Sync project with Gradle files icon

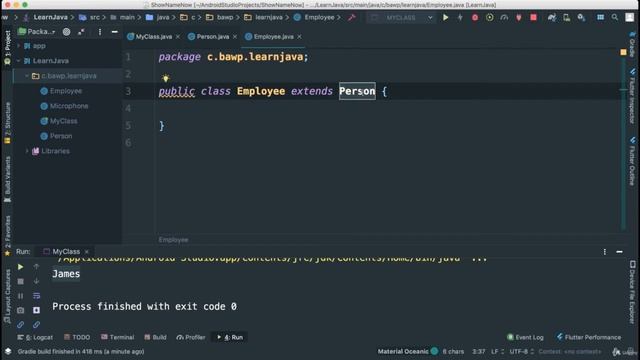pyautogui.click(x=552, y=18)
